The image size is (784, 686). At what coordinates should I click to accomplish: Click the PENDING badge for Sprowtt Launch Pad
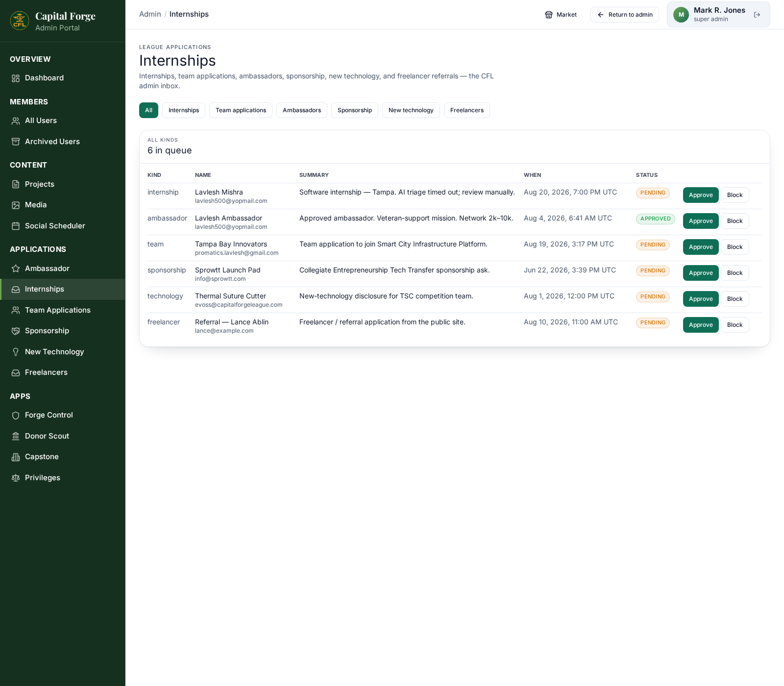point(653,271)
